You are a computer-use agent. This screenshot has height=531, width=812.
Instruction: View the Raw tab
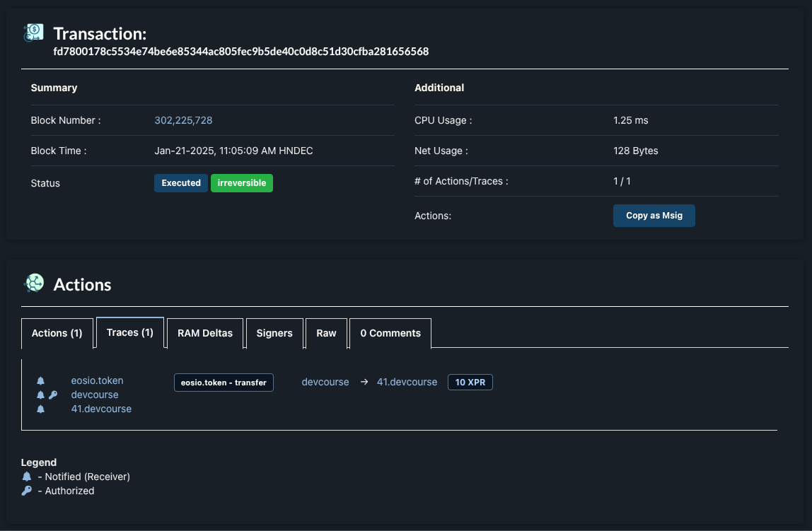click(326, 333)
